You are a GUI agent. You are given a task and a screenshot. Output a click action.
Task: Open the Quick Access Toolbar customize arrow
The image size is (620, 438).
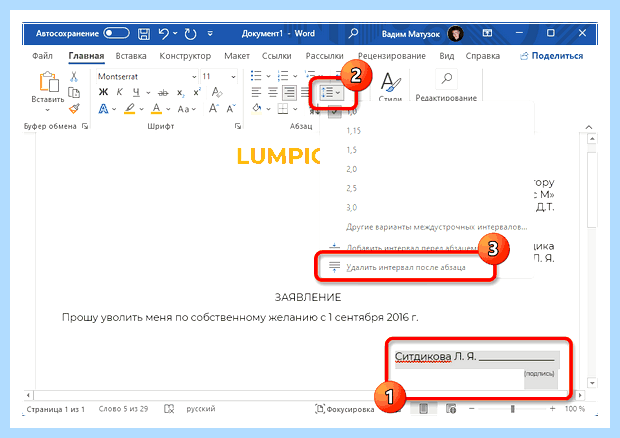210,34
